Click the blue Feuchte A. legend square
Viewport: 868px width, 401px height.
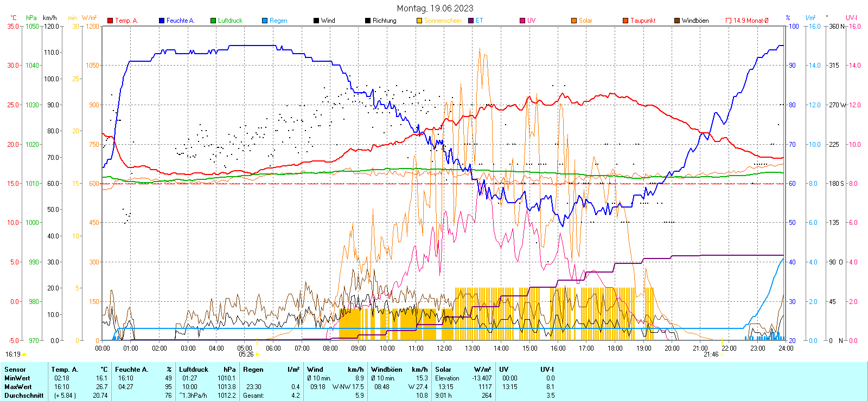162,21
